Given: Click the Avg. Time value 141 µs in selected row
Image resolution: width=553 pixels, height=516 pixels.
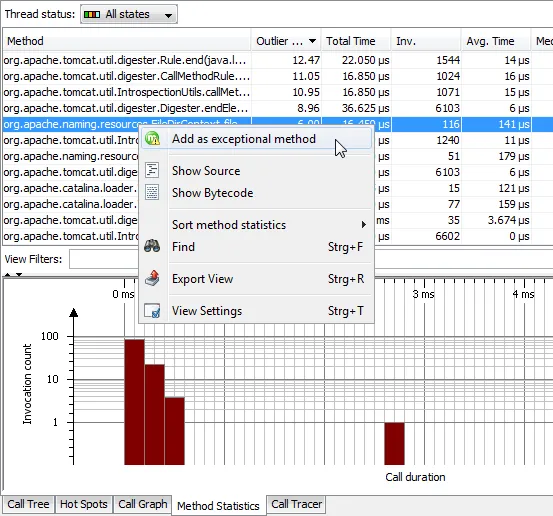Looking at the screenshot, I should tap(514, 124).
